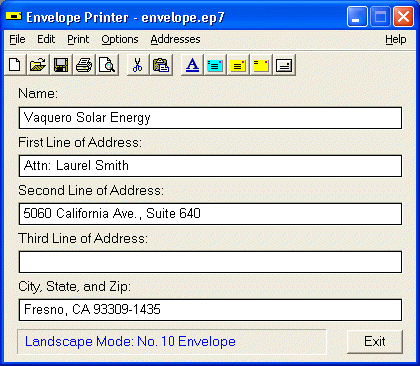Screen dimensions: 420x366
Task: Open the Print menu
Action: tap(78, 39)
